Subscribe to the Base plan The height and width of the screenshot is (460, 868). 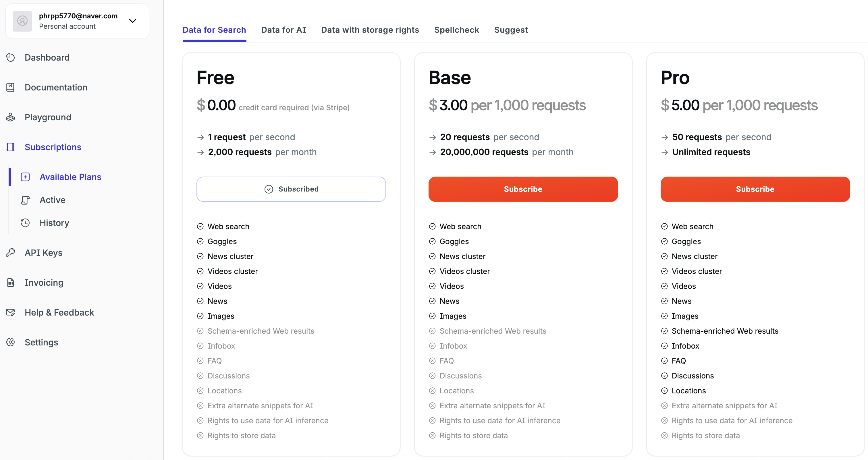pyautogui.click(x=523, y=189)
